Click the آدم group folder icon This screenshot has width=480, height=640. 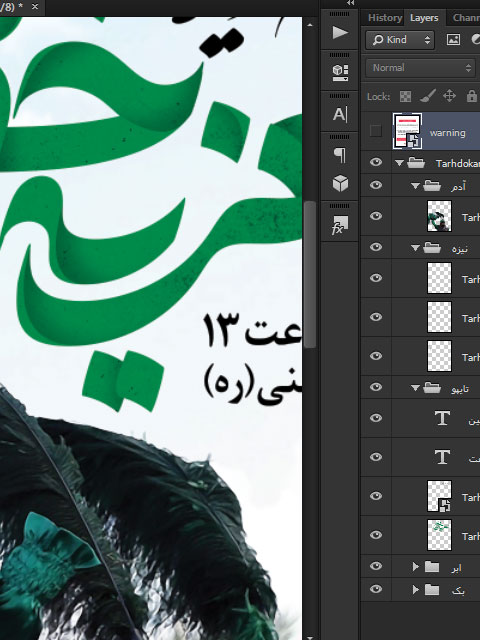point(432,186)
